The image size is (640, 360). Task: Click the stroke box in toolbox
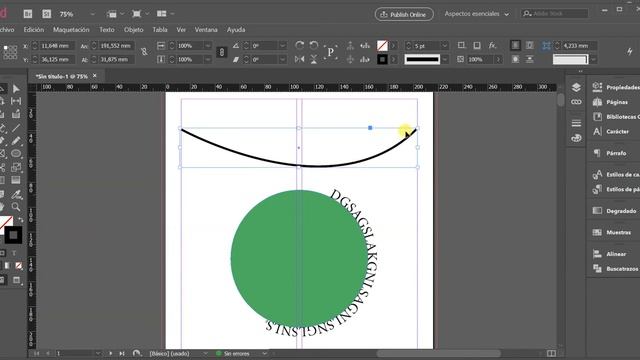click(x=13, y=235)
